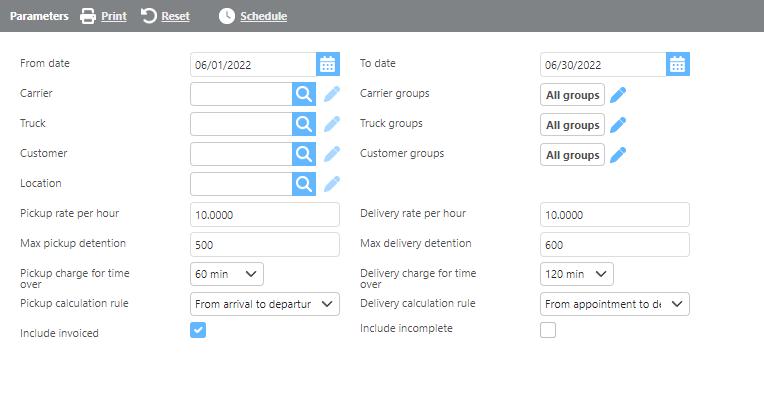Open Pickup charge for time over dropdown

point(227,274)
